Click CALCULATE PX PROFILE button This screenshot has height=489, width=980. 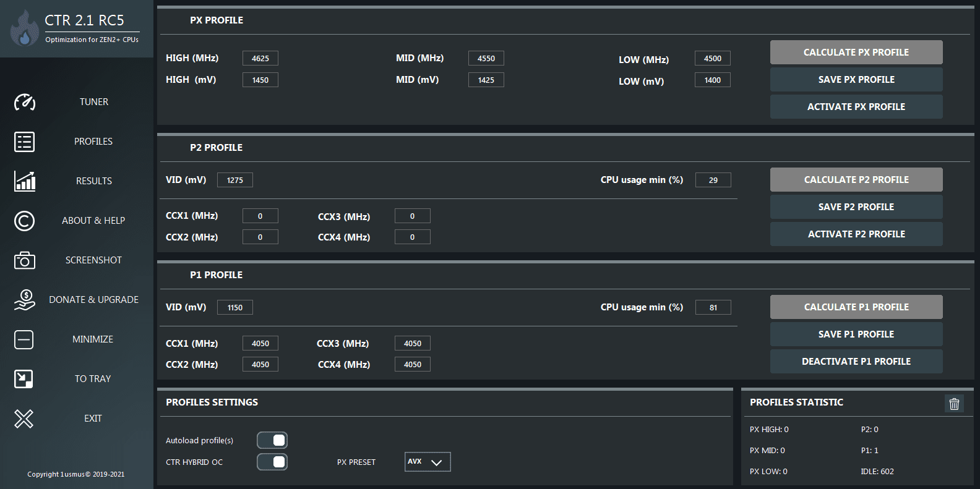point(856,53)
